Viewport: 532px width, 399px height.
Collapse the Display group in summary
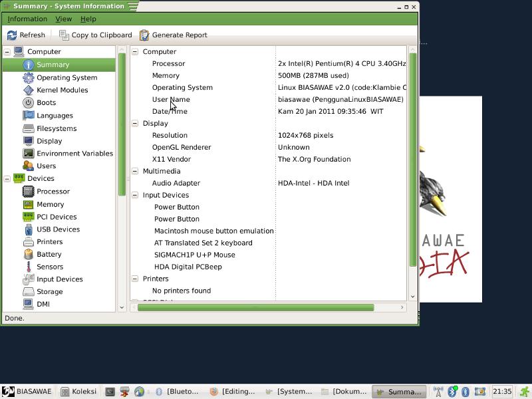tap(135, 123)
